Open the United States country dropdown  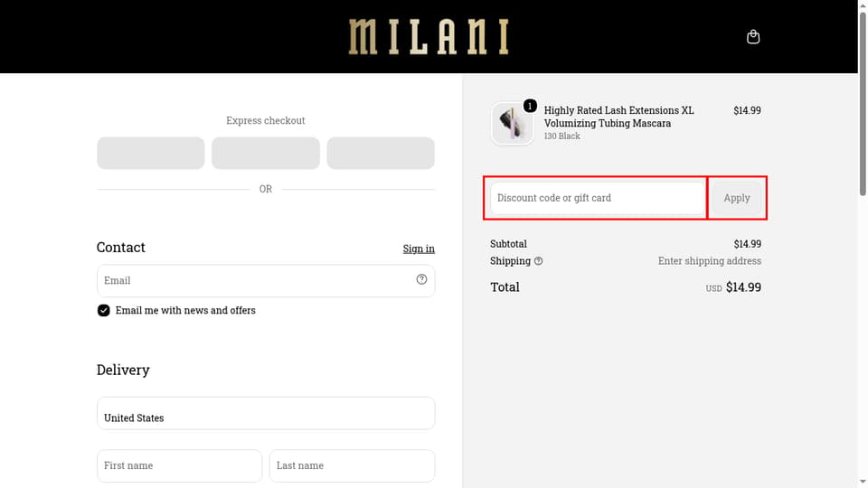click(x=266, y=413)
